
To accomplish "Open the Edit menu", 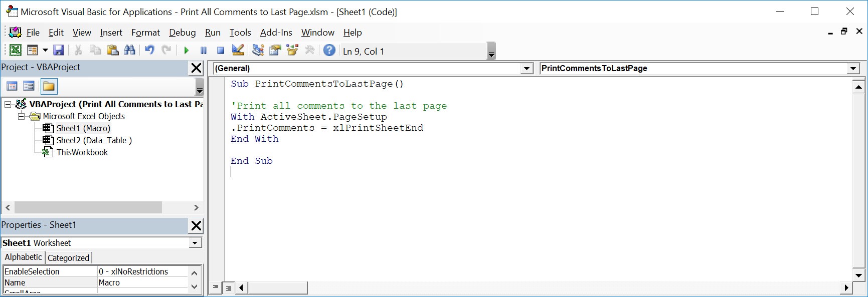I will point(56,33).
